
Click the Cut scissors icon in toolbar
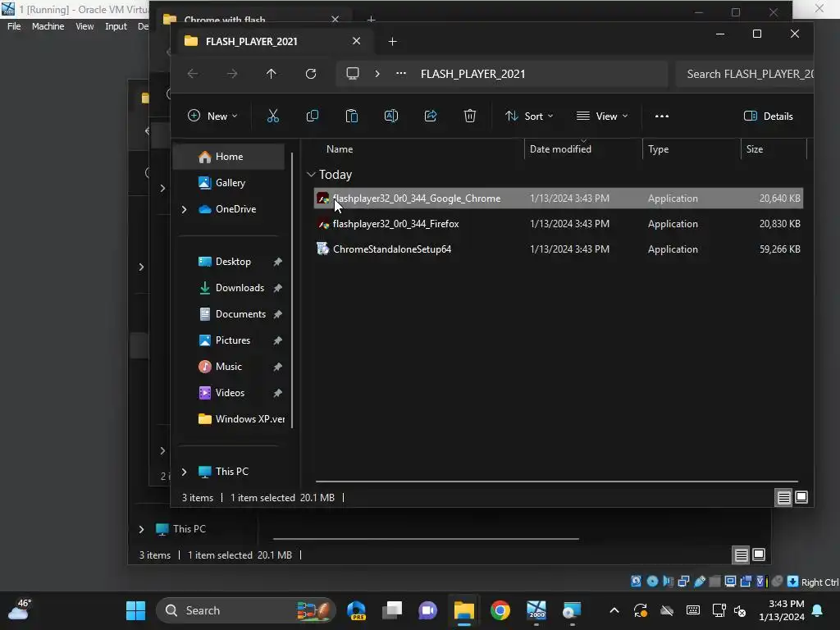pyautogui.click(x=272, y=116)
